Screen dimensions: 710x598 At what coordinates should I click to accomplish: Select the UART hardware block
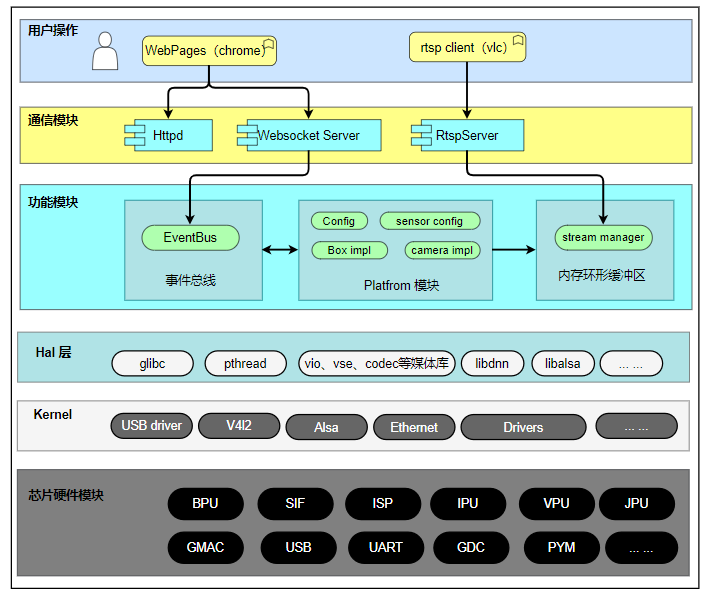pos(386,548)
